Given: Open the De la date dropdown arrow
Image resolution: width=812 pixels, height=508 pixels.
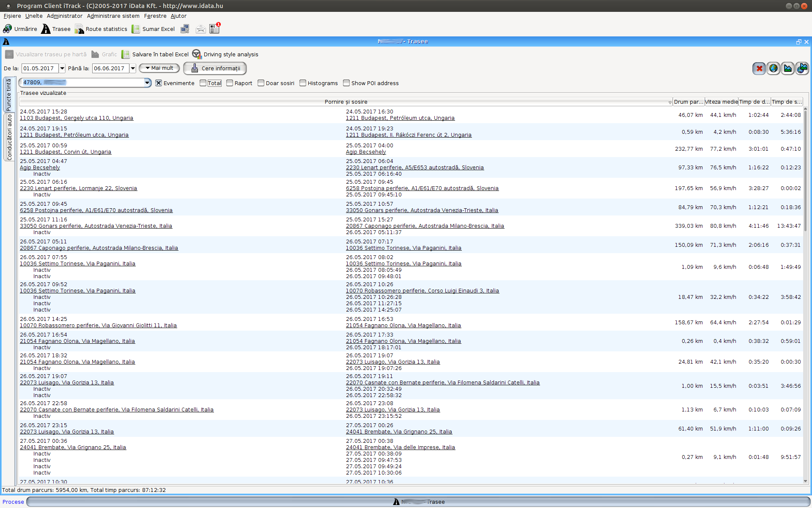Looking at the screenshot, I should tap(62, 68).
